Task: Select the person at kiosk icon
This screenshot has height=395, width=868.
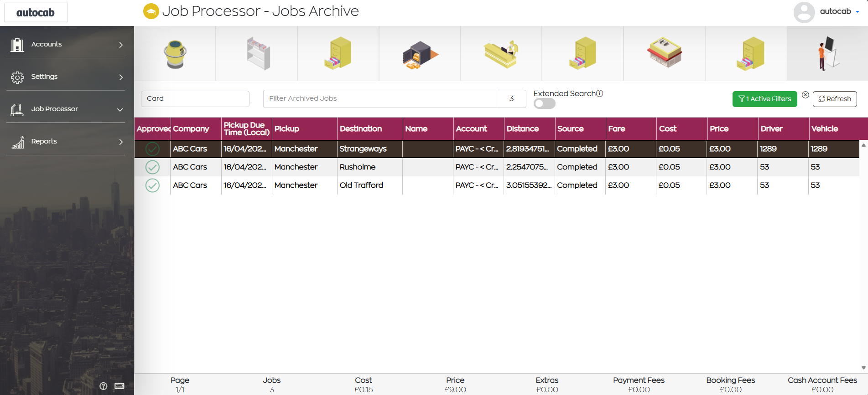Action: (828, 53)
